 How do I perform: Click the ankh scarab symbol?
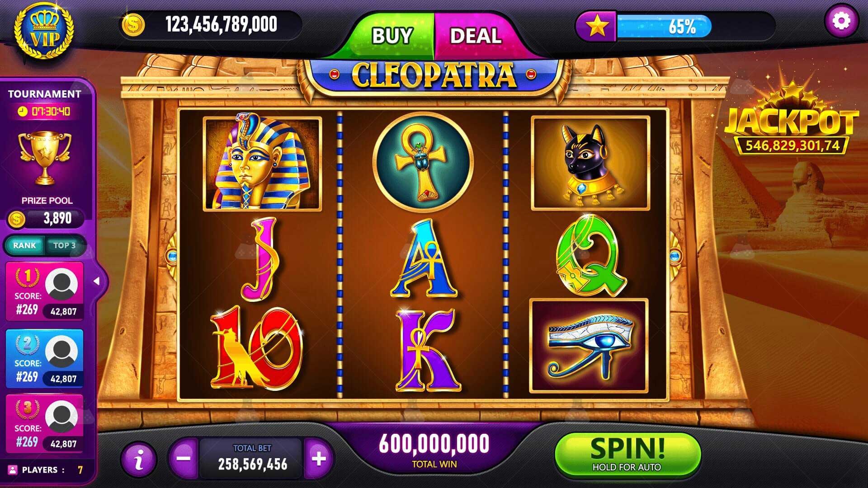[x=423, y=162]
